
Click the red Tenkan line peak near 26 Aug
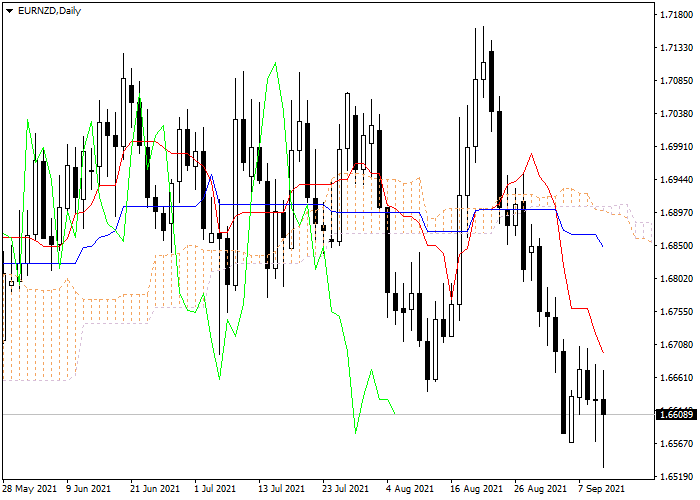(531, 154)
